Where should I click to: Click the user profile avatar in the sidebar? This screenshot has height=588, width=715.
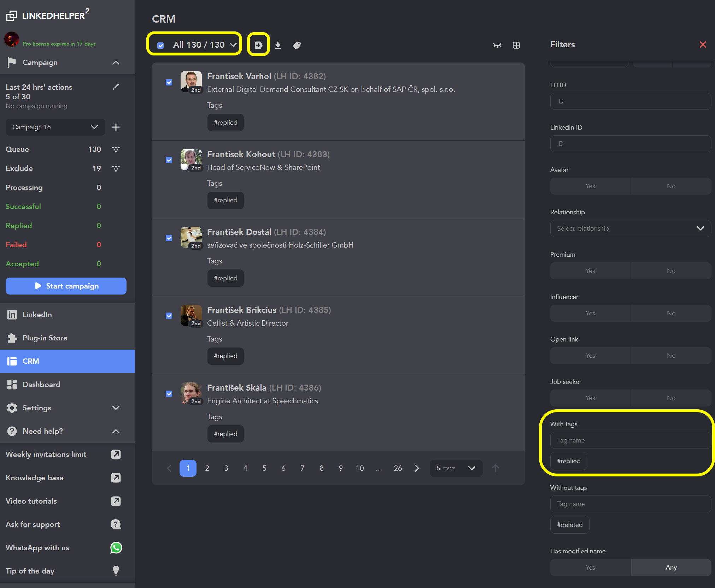[x=12, y=39]
